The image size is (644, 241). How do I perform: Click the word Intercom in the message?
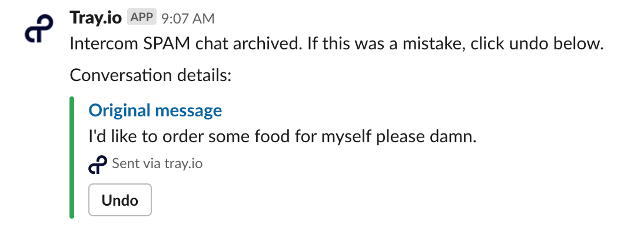coord(104,43)
